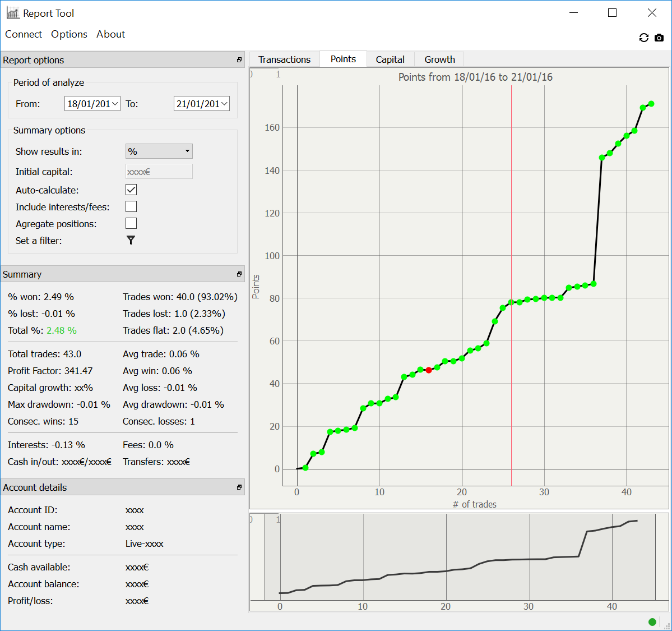Viewport: 672px width, 631px height.
Task: Click the refresh icon in top right
Action: [x=643, y=38]
